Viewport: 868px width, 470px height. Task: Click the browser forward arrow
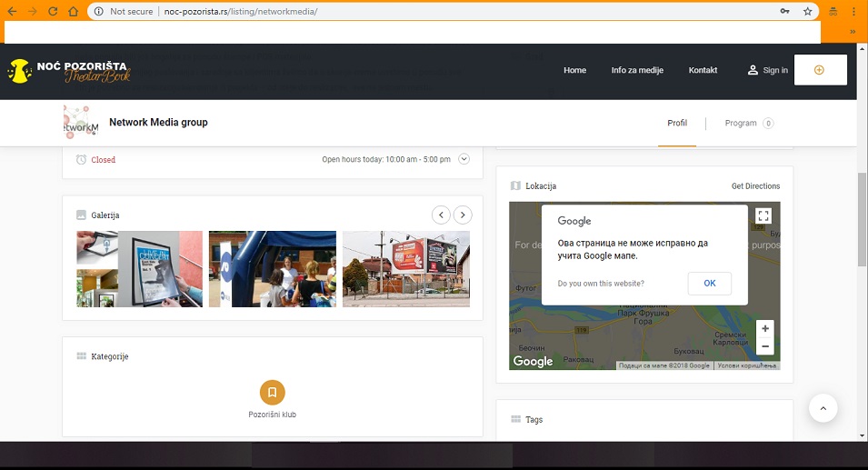(x=32, y=11)
